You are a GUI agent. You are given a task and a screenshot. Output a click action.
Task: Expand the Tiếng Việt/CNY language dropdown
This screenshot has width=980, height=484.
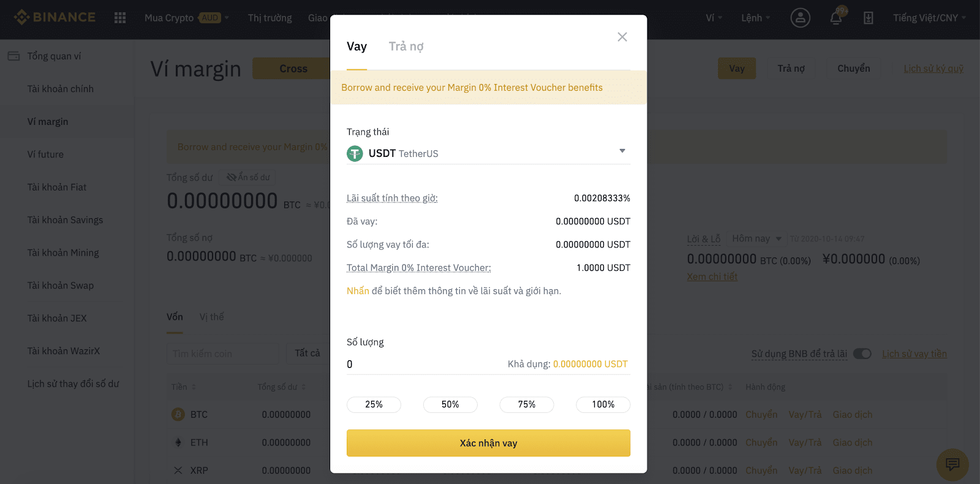tap(929, 18)
